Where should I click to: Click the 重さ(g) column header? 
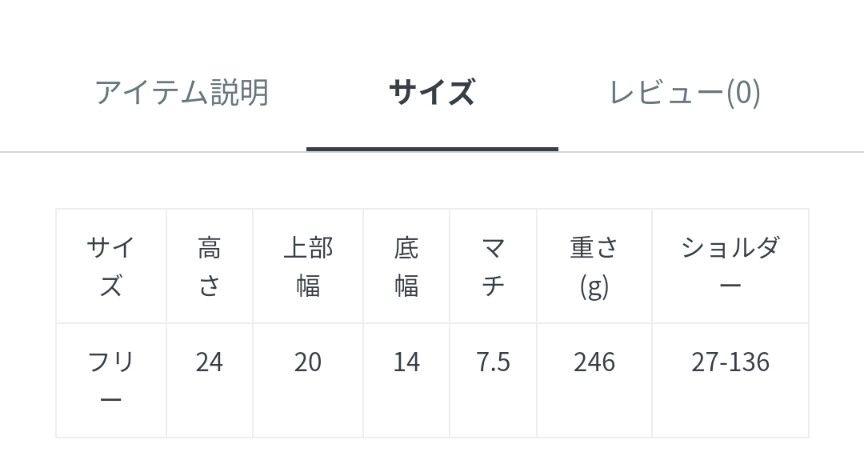point(594,266)
